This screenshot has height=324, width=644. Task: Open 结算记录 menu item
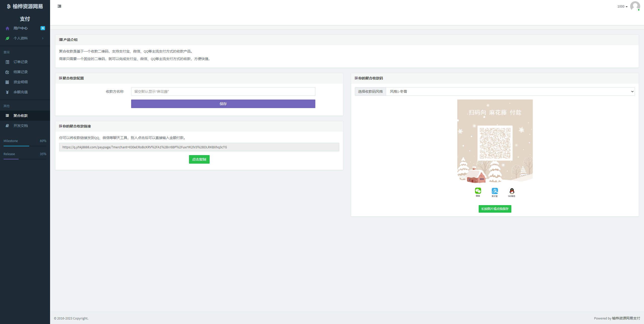[25, 72]
